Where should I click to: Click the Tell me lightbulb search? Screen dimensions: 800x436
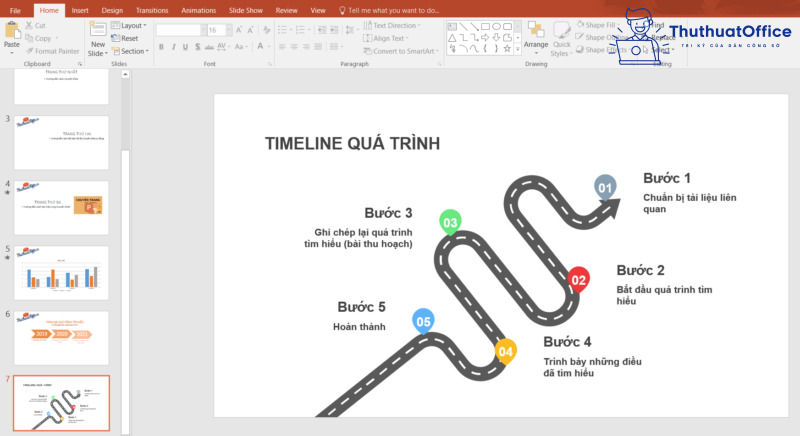point(342,10)
